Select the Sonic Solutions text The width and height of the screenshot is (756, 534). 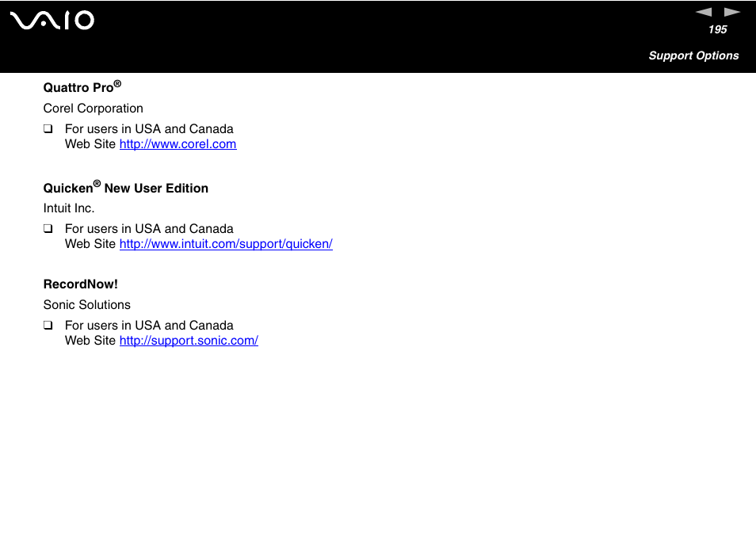click(x=87, y=304)
